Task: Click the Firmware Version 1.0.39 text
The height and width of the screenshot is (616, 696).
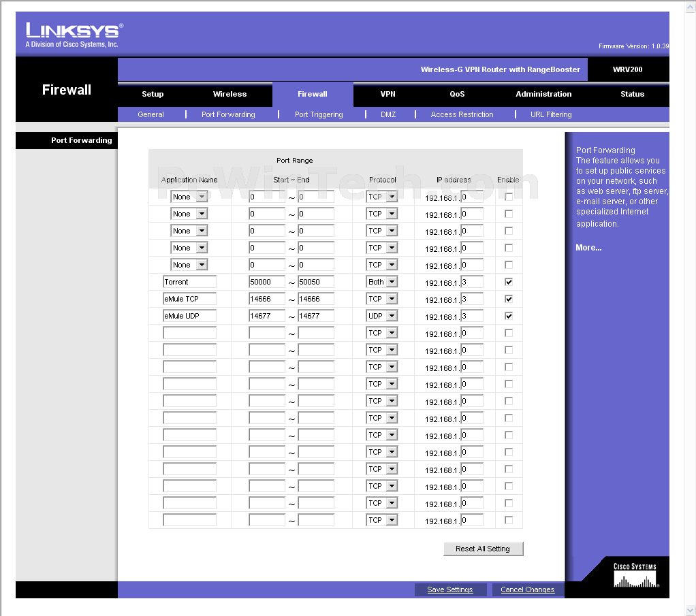Action: click(633, 46)
